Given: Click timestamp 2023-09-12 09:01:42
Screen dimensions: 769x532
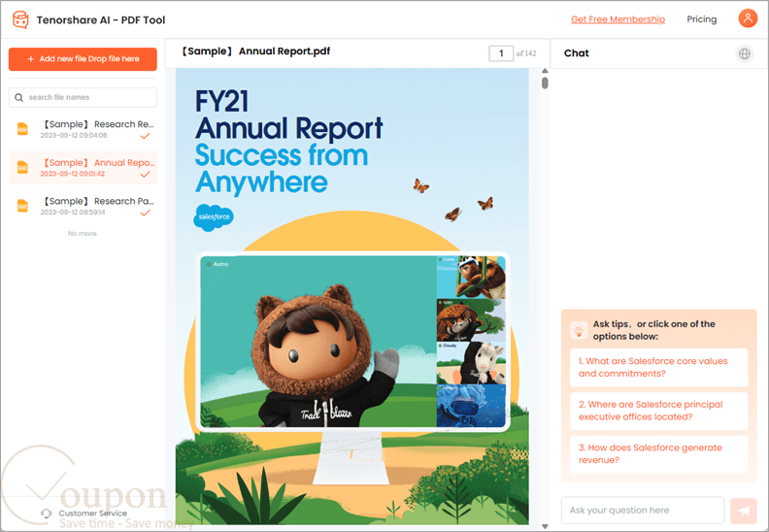Looking at the screenshot, I should point(73,174).
